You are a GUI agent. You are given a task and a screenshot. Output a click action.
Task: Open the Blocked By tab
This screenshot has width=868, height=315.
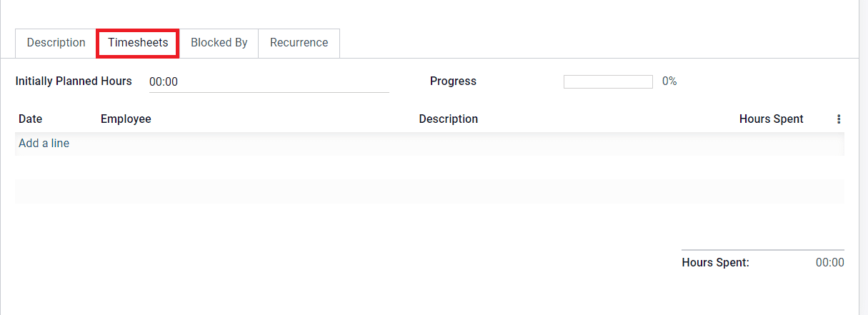219,43
